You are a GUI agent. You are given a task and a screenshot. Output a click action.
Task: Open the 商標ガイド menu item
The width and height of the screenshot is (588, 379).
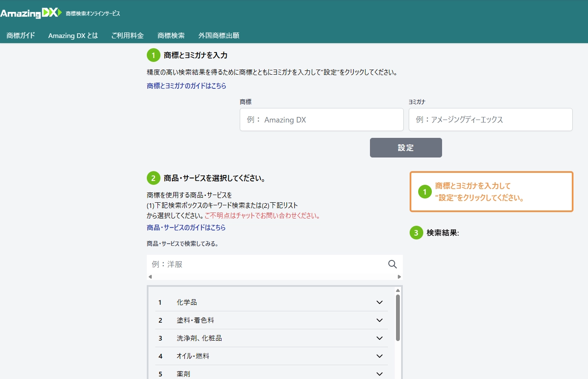(x=20, y=35)
